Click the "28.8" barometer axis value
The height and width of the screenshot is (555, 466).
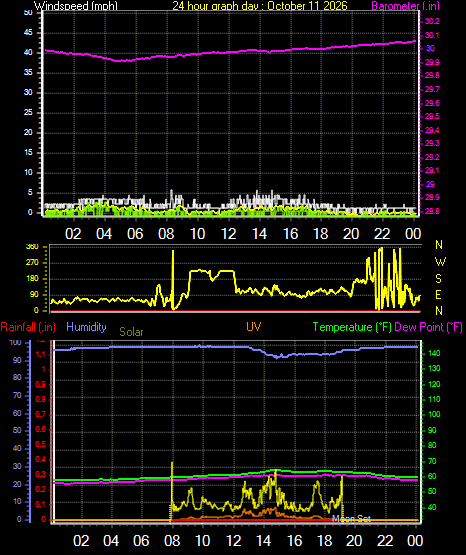coord(432,211)
